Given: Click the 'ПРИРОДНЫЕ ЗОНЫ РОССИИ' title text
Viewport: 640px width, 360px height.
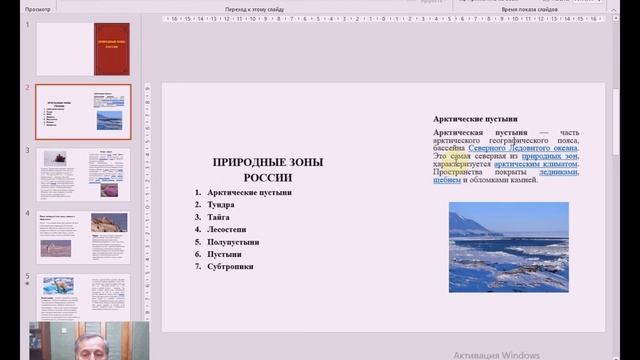Looking at the screenshot, I should click(x=268, y=170).
